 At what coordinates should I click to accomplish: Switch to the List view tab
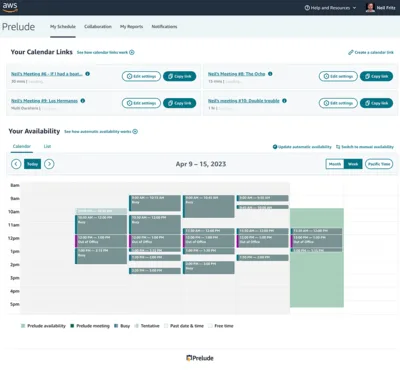pos(47,146)
